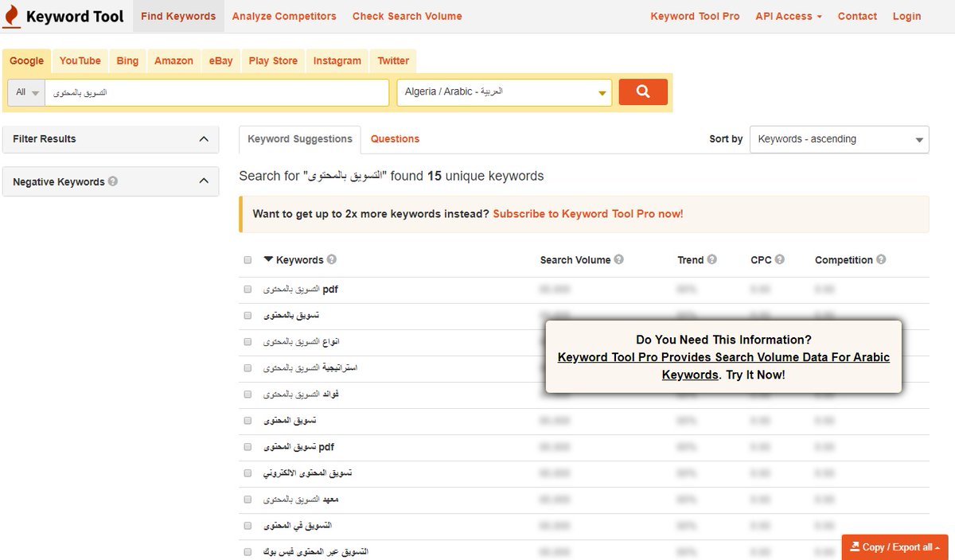Check the box for تسويق المحتوى الالكتروني
The image size is (955, 560).
pos(248,473)
